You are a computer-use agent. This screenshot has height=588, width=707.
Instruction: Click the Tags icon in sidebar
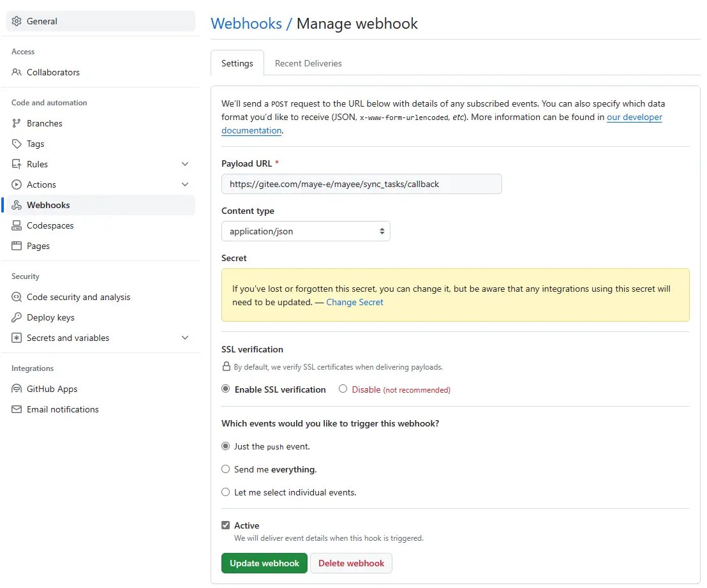17,144
